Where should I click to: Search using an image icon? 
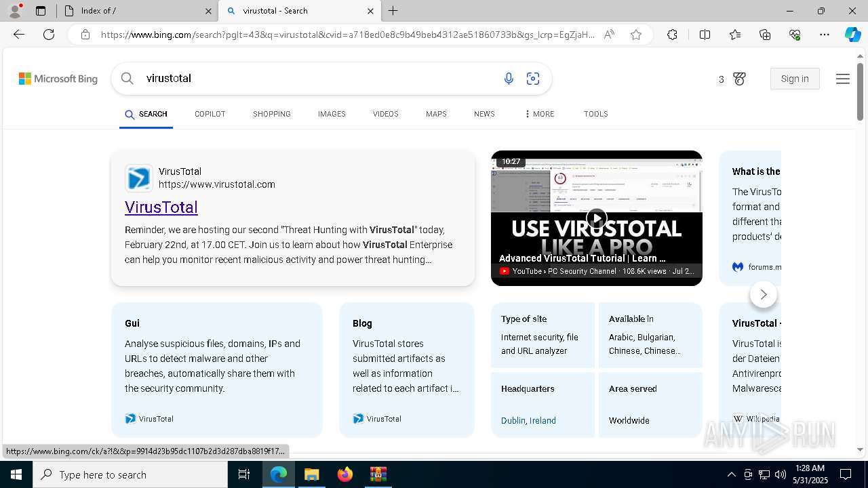533,79
